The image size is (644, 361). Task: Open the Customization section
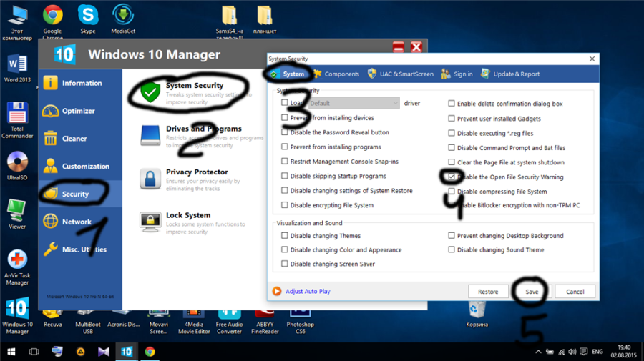[80, 166]
